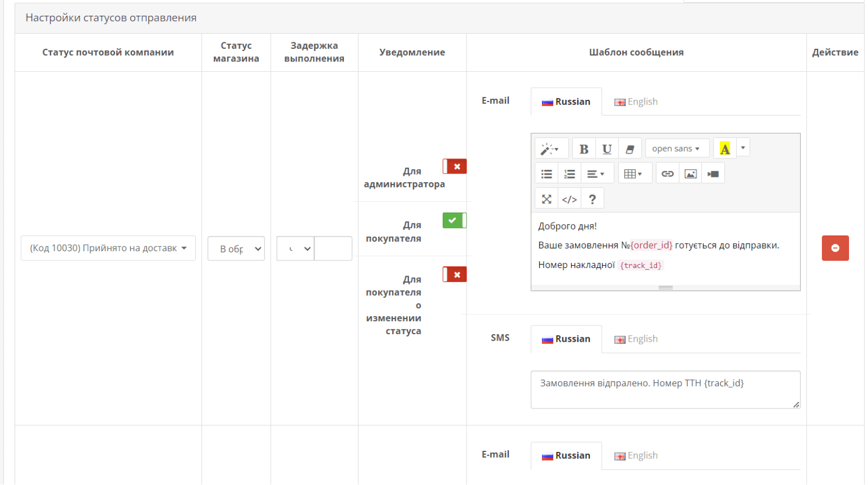Select the Russian tab for SMS
Image resolution: width=868 pixels, height=485 pixels.
coord(566,339)
